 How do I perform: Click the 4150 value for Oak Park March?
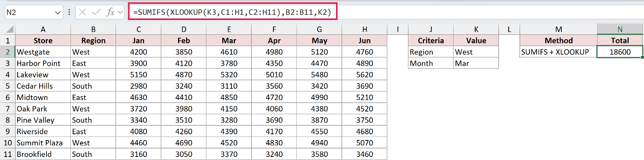tap(229, 109)
